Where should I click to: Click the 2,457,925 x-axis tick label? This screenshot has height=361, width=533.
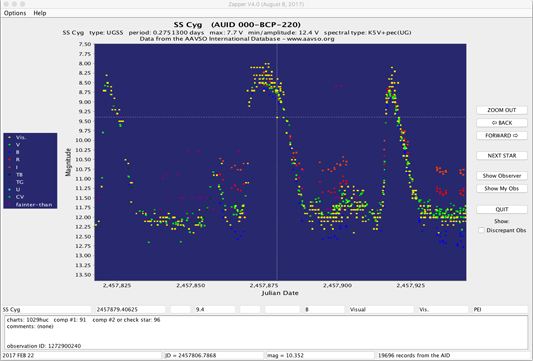[411, 286]
